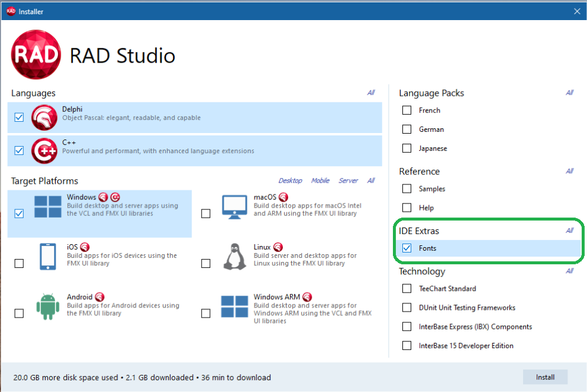Enable TeeChart Standard technology option

(407, 289)
